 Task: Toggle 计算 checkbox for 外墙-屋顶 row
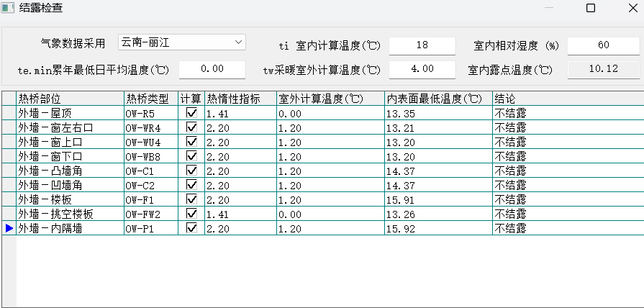[x=191, y=113]
